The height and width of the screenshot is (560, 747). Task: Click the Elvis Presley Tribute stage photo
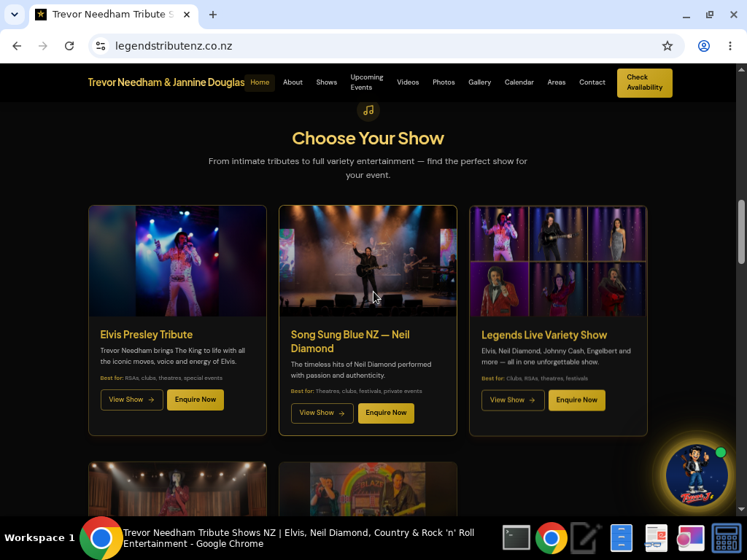pos(178,261)
